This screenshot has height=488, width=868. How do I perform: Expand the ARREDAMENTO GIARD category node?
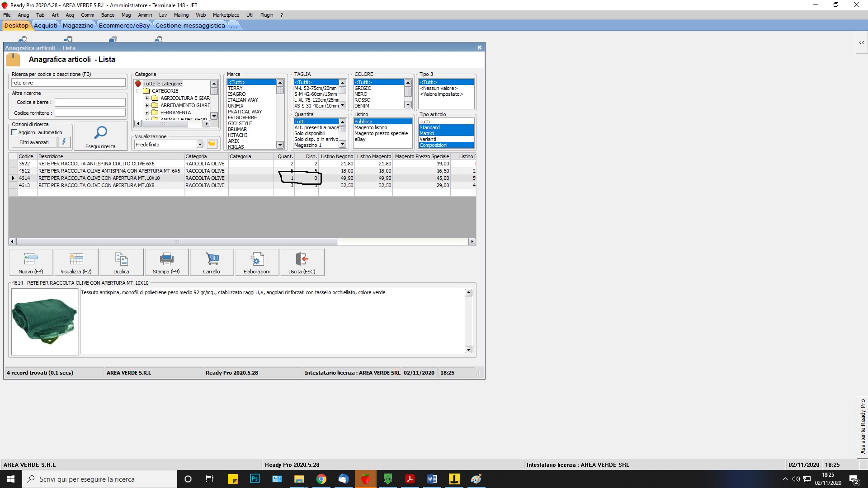[146, 105]
